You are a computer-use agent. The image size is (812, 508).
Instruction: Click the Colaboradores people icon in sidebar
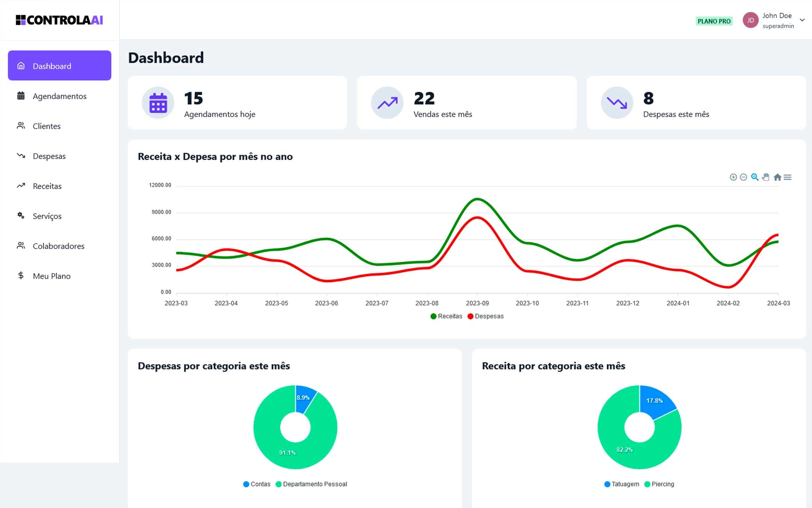[21, 246]
